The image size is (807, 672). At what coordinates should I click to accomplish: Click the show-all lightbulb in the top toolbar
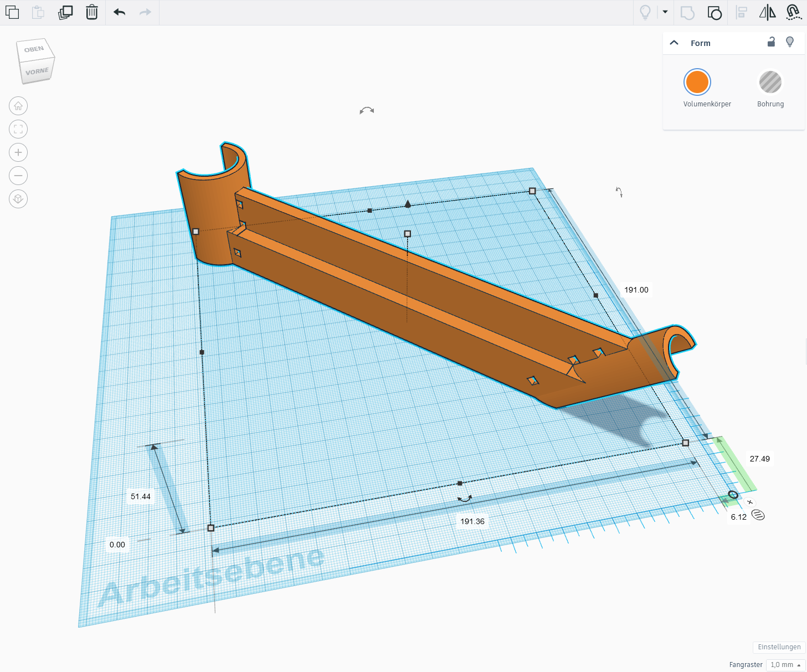click(645, 12)
